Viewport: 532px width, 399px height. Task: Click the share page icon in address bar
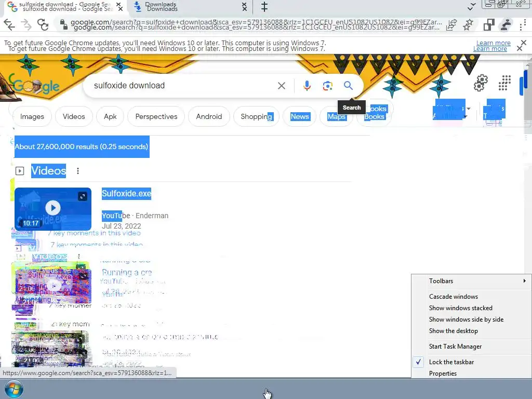pyautogui.click(x=451, y=25)
